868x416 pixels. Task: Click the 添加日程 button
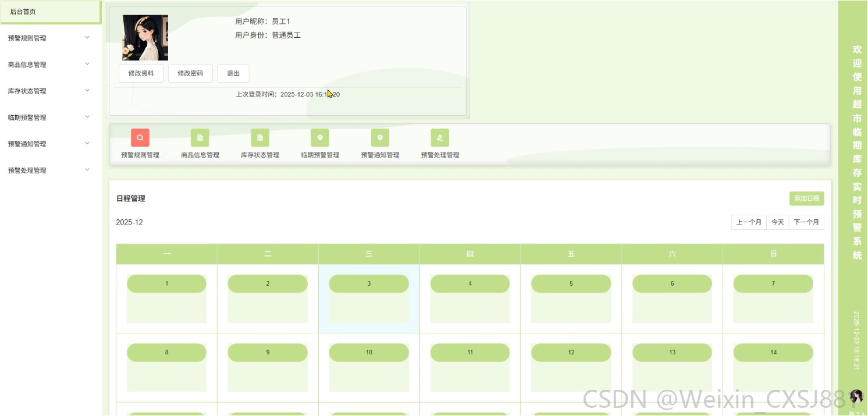coord(807,198)
